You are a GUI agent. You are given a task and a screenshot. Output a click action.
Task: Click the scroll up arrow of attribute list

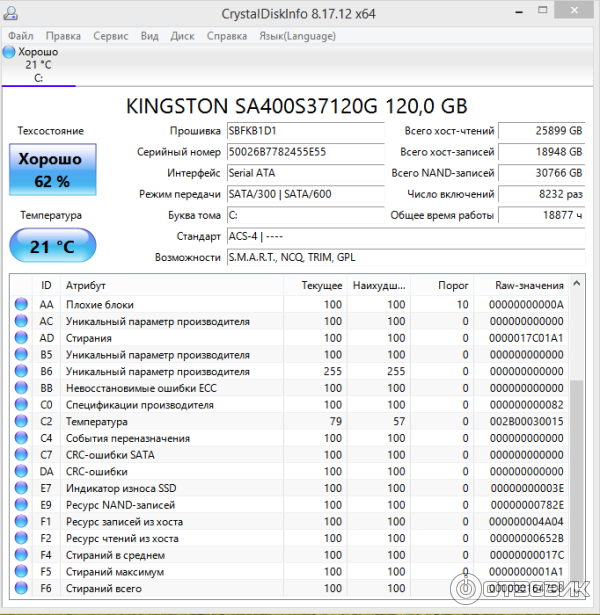(x=576, y=283)
